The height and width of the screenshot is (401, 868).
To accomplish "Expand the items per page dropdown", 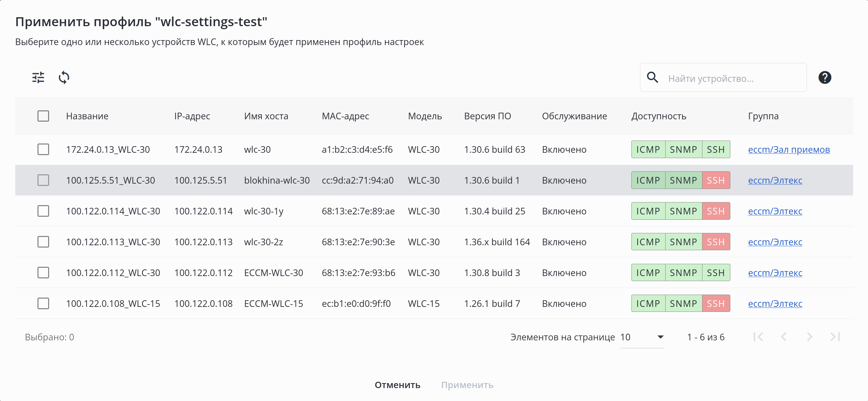I will click(642, 337).
